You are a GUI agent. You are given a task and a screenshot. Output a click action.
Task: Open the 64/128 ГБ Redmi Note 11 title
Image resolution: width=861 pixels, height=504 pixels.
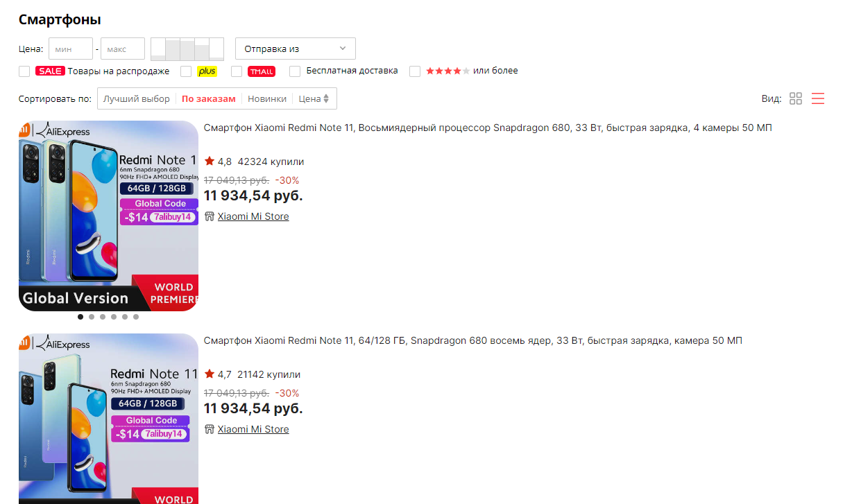tap(473, 340)
